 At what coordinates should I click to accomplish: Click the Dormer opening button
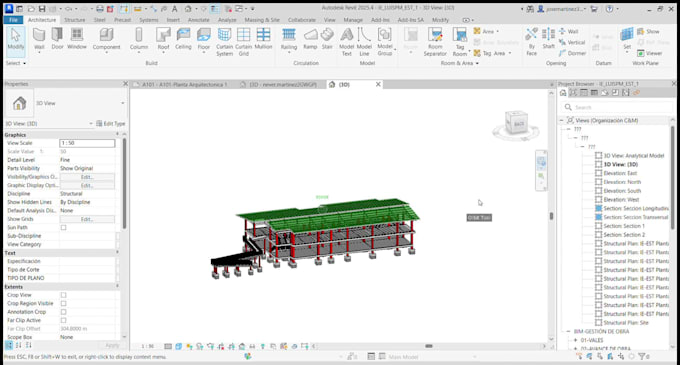point(572,53)
